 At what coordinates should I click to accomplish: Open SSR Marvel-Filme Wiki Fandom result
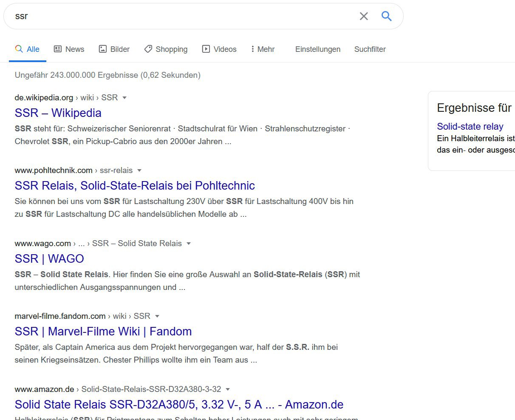[x=103, y=332]
